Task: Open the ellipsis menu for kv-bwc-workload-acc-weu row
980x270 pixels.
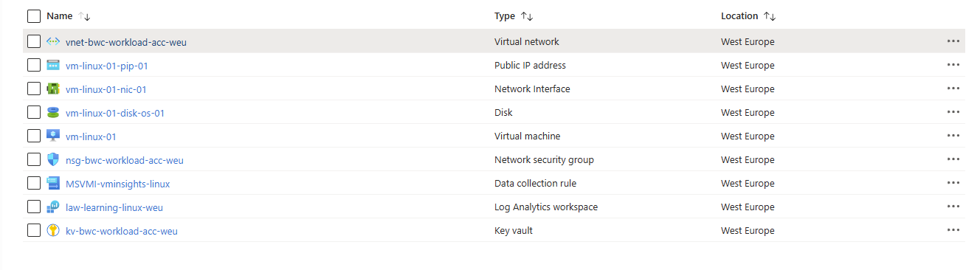Action: [x=953, y=230]
